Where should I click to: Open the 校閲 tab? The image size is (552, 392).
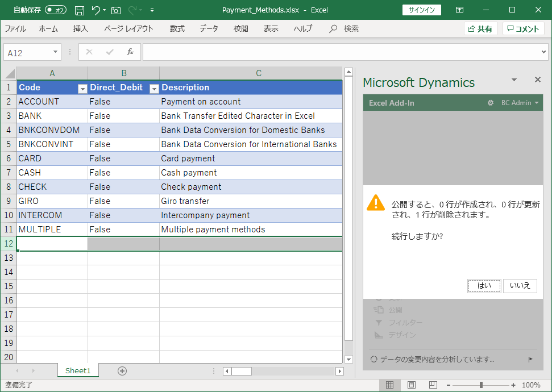(x=241, y=29)
